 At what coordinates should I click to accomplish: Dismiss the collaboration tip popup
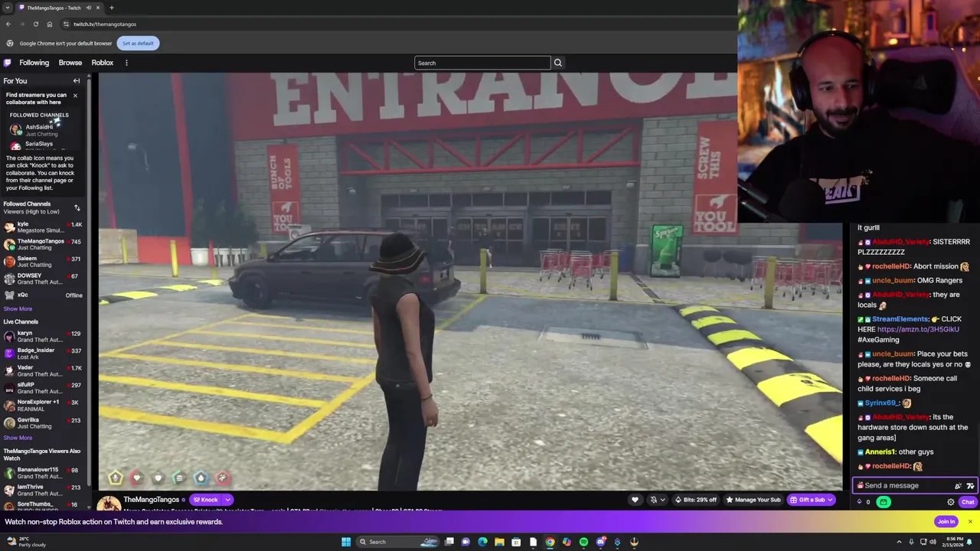coord(75,95)
